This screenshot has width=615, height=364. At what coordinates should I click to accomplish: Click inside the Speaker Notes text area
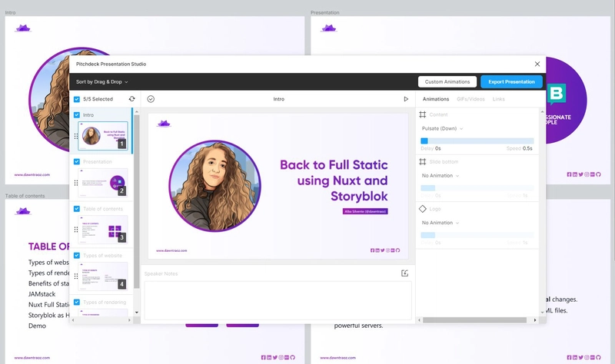[x=278, y=300]
